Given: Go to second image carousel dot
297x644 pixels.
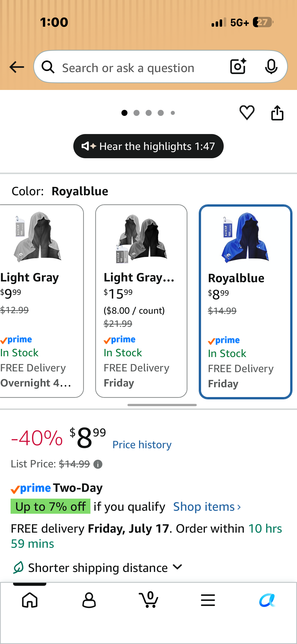Looking at the screenshot, I should click(137, 113).
